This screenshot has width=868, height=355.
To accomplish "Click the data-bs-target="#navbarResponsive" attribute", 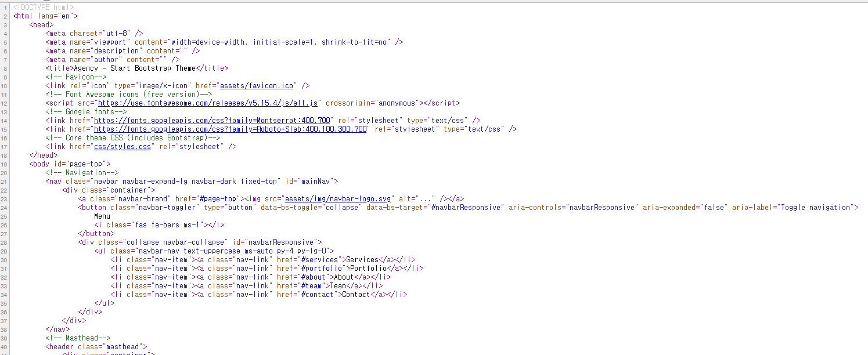I will pyautogui.click(x=435, y=208).
